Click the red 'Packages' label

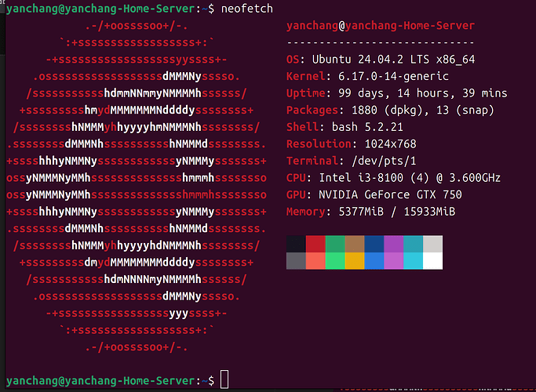click(x=312, y=110)
